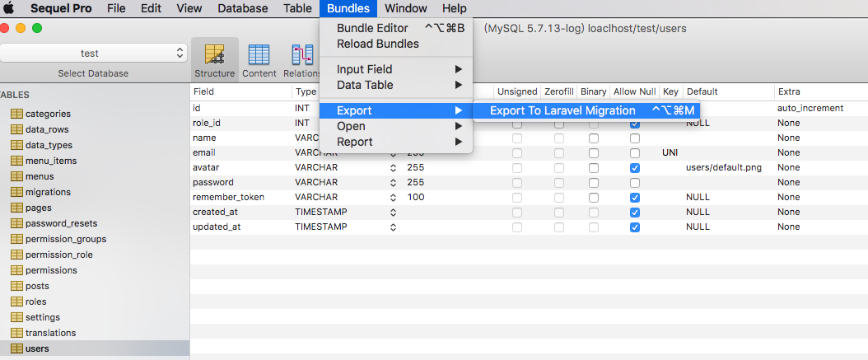
Task: Sort by the Field column header
Action: [240, 91]
